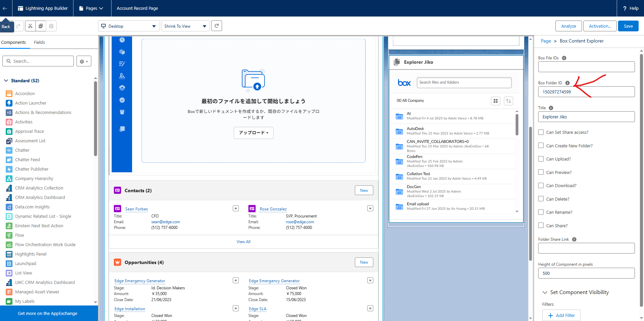Image resolution: width=644 pixels, height=321 pixels.
Task: Open the component search settings gear
Action: (x=84, y=61)
